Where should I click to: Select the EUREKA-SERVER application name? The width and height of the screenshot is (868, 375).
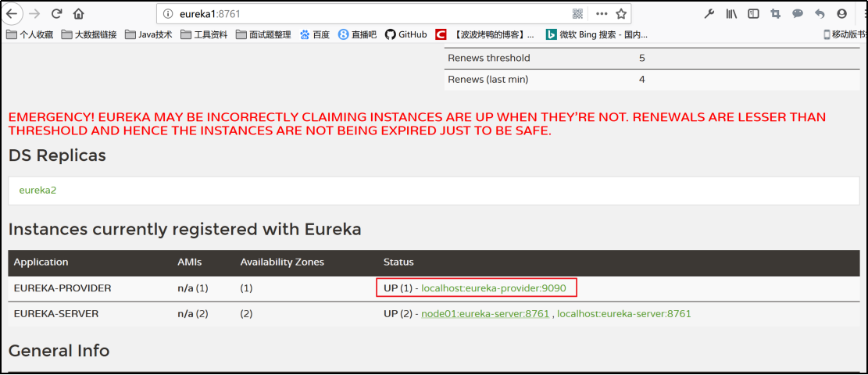[56, 313]
